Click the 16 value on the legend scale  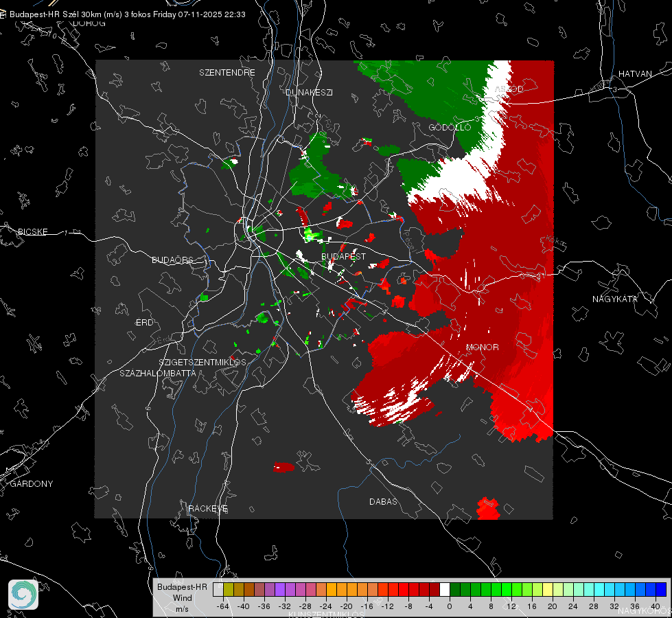pyautogui.click(x=532, y=606)
